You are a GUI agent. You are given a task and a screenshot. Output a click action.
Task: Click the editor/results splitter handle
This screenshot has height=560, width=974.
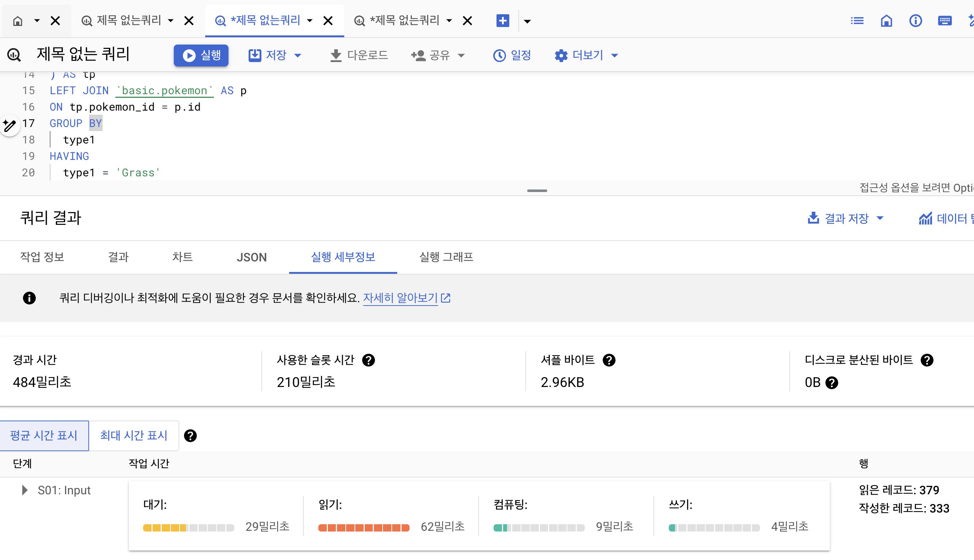click(537, 191)
